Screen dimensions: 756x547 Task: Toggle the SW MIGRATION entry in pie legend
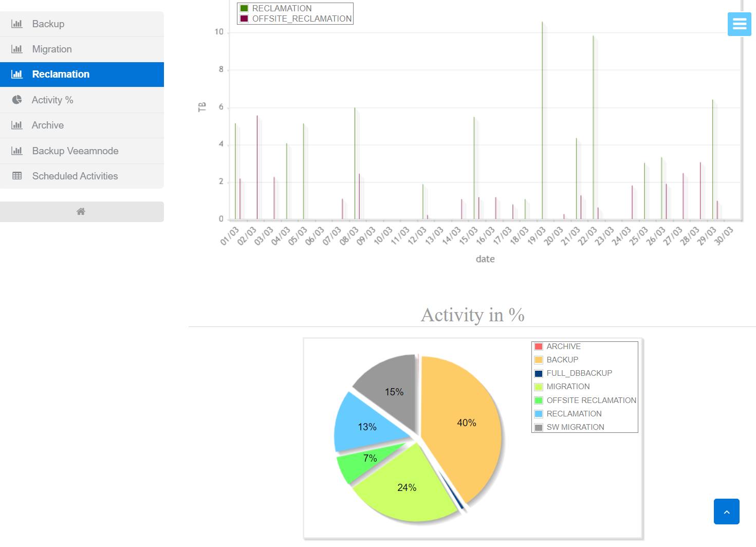(575, 427)
